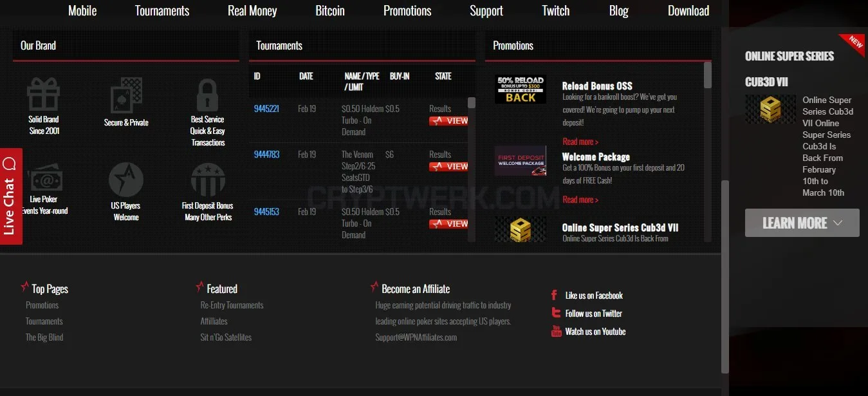Click Follow us on Twitter
Viewport: 868px width, 396px height.
point(594,314)
